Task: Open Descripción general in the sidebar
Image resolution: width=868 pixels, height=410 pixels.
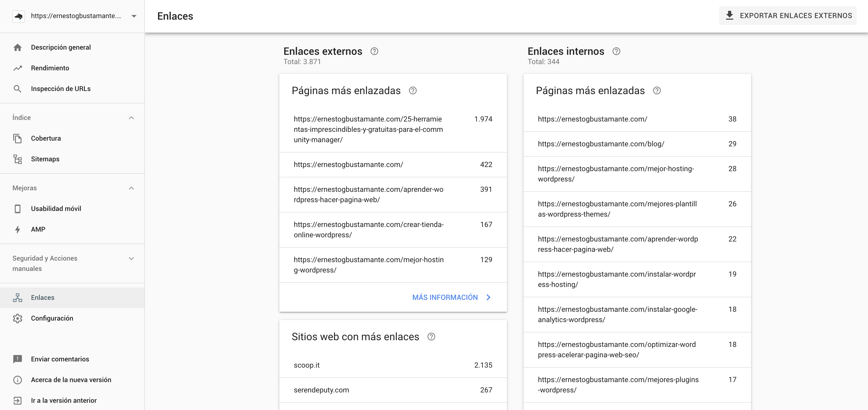Action: pyautogui.click(x=72, y=48)
